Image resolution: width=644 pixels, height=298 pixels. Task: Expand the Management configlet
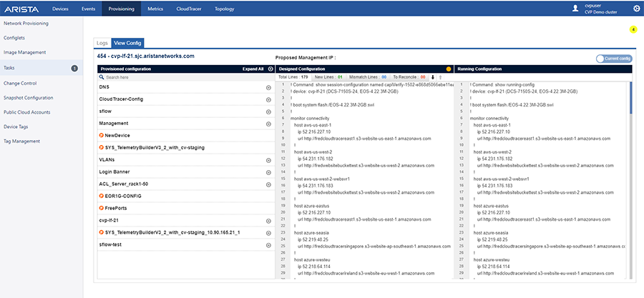(x=268, y=124)
